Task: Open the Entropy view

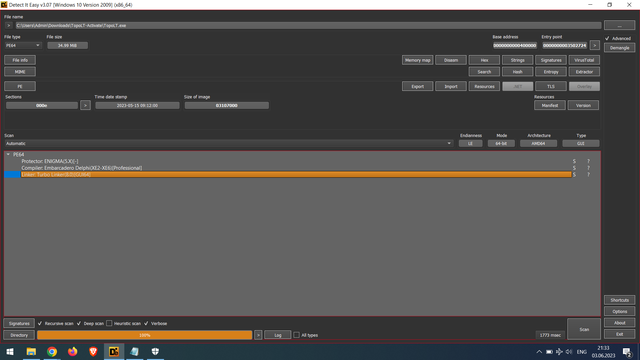Action: pyautogui.click(x=551, y=71)
